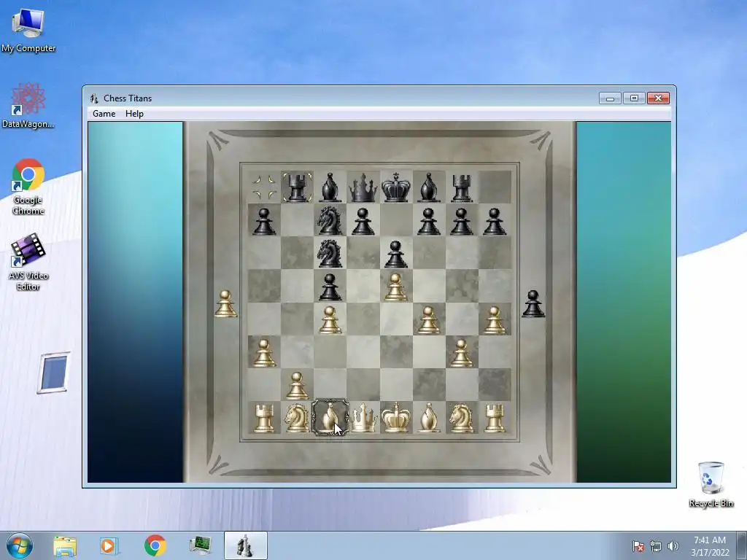Image resolution: width=747 pixels, height=560 pixels.
Task: Select AVS Video Editor desktop shortcut
Action: pos(28,262)
